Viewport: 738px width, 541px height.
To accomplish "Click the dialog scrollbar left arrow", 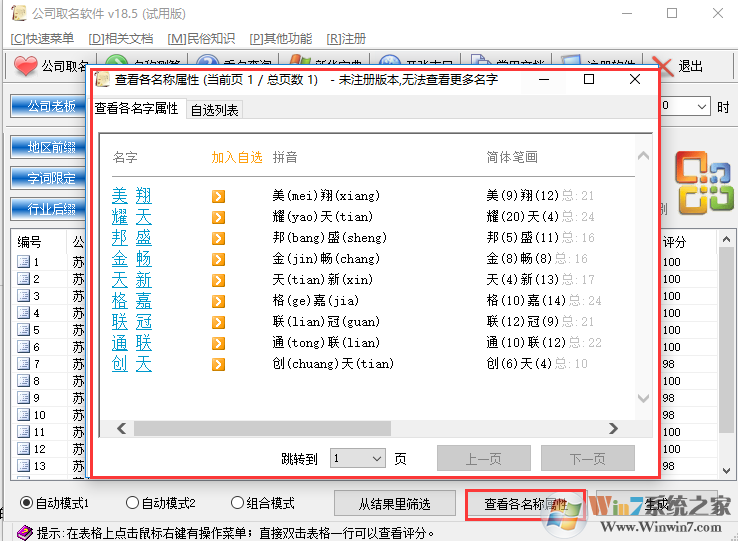I will point(122,428).
